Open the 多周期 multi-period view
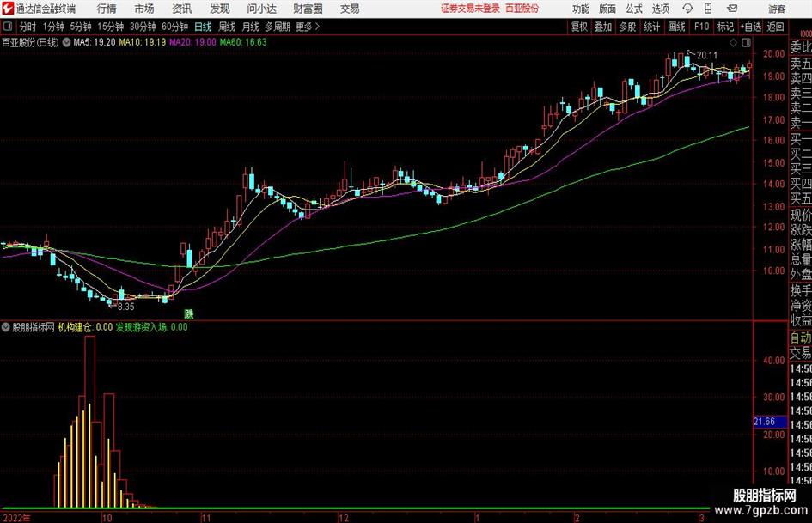 278,27
